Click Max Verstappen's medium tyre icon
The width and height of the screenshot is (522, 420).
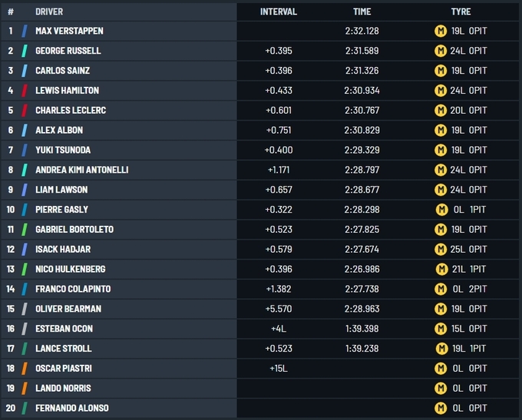pyautogui.click(x=441, y=31)
